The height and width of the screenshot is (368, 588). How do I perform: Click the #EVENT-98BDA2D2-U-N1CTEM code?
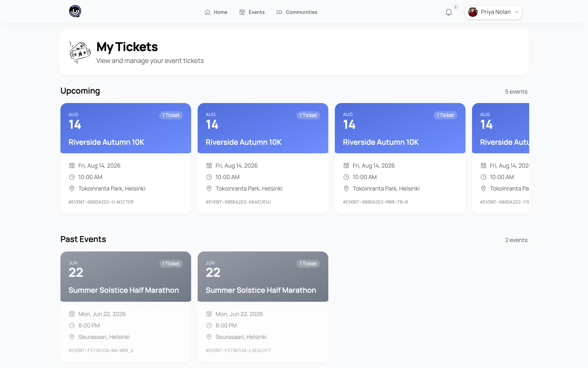101,202
